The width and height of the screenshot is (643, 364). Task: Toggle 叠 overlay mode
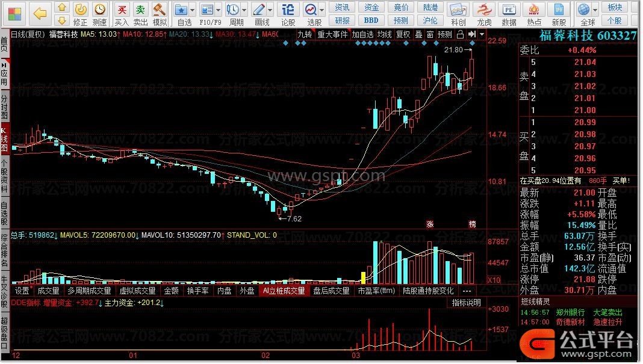tap(418, 34)
